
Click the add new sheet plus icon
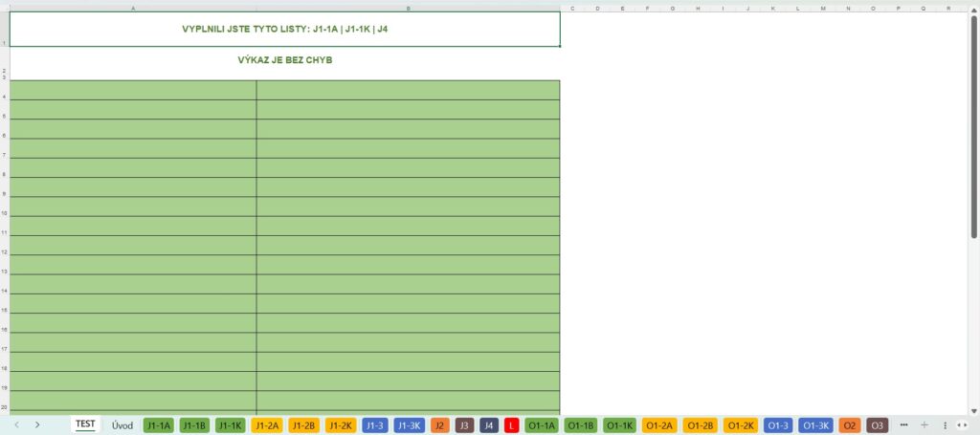point(924,424)
